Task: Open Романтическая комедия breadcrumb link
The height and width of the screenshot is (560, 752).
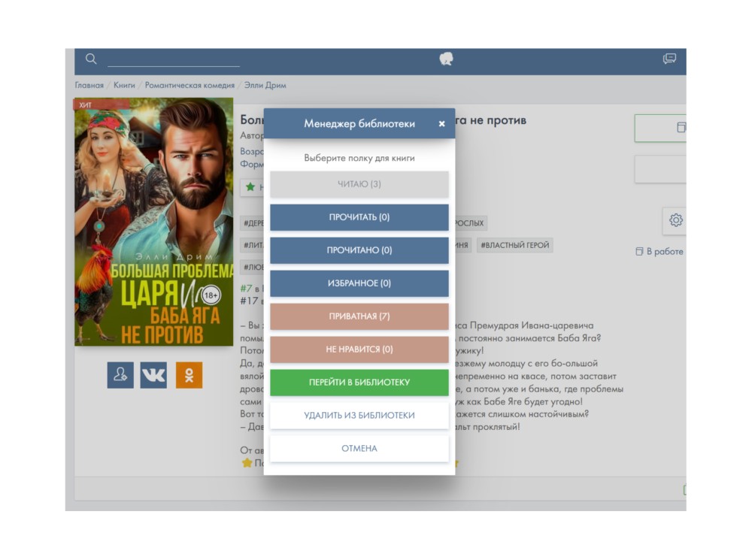Action: 190,85
